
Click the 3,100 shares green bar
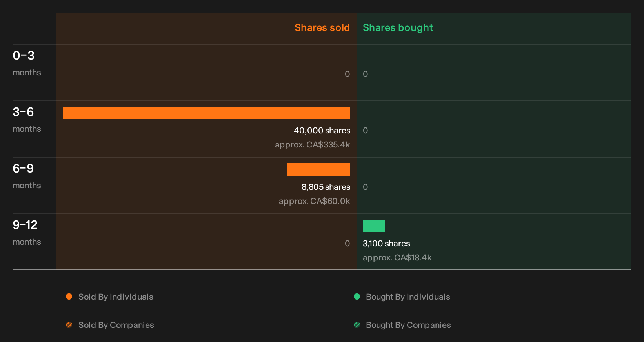click(374, 226)
